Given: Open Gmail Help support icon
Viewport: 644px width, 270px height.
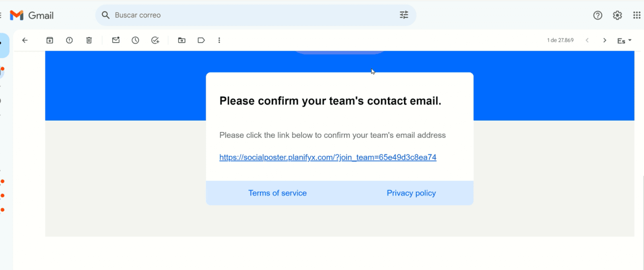Looking at the screenshot, I should [x=598, y=15].
